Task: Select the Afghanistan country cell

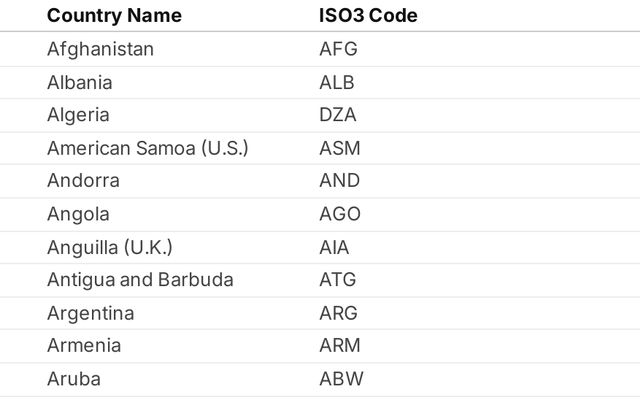Action: 100,49
